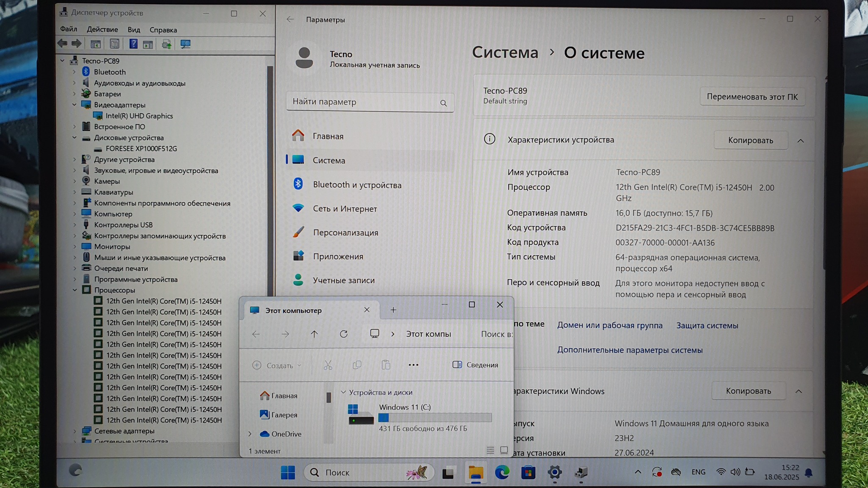Open Microsoft Edge from the taskbar
Image resolution: width=868 pixels, height=488 pixels.
click(x=502, y=472)
